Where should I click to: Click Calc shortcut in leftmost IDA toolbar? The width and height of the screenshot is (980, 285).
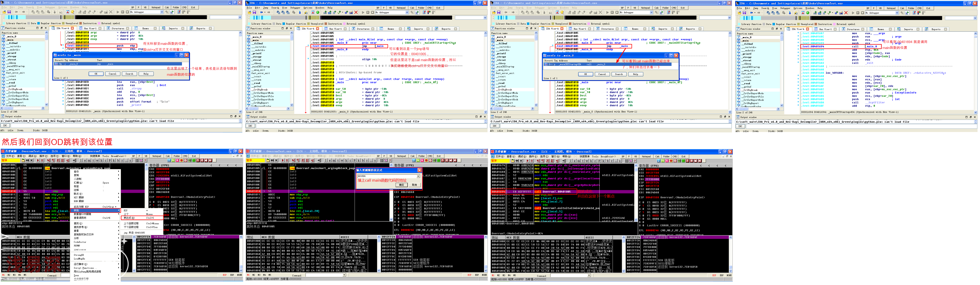(x=167, y=7)
